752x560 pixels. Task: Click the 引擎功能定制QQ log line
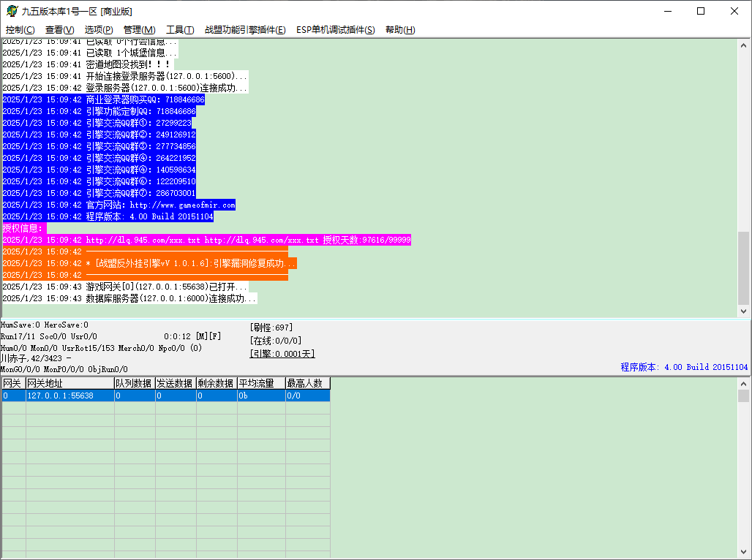click(x=99, y=111)
